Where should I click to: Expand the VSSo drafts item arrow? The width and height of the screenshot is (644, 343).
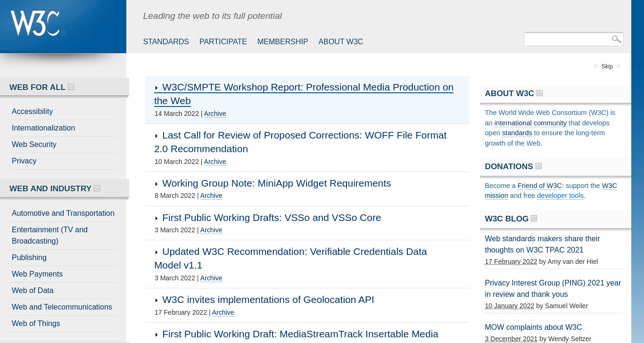click(157, 219)
